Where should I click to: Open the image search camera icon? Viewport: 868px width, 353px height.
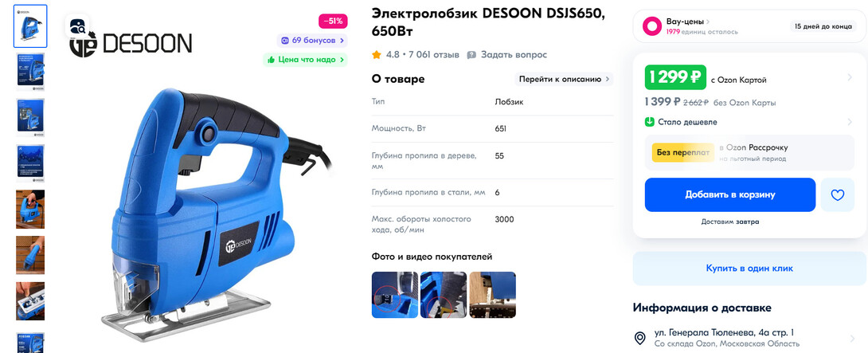pos(77,25)
